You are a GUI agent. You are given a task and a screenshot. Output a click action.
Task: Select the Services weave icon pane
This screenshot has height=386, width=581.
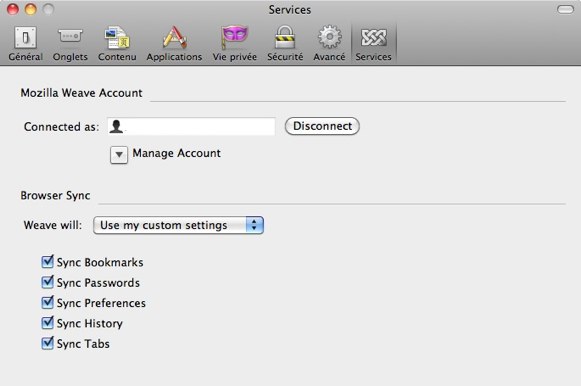374,43
